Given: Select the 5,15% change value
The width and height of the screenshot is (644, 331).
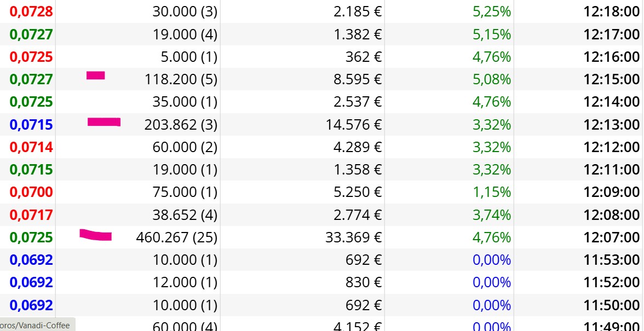Looking at the screenshot, I should click(492, 34).
